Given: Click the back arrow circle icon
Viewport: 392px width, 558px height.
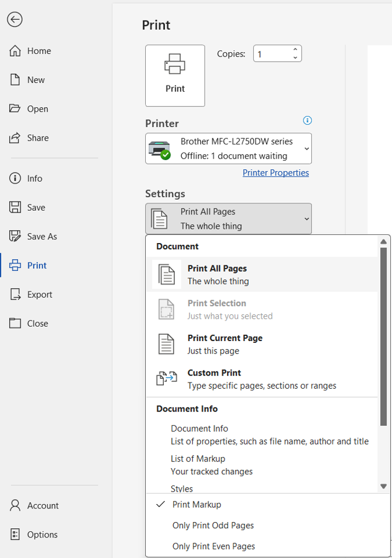Looking at the screenshot, I should [15, 20].
